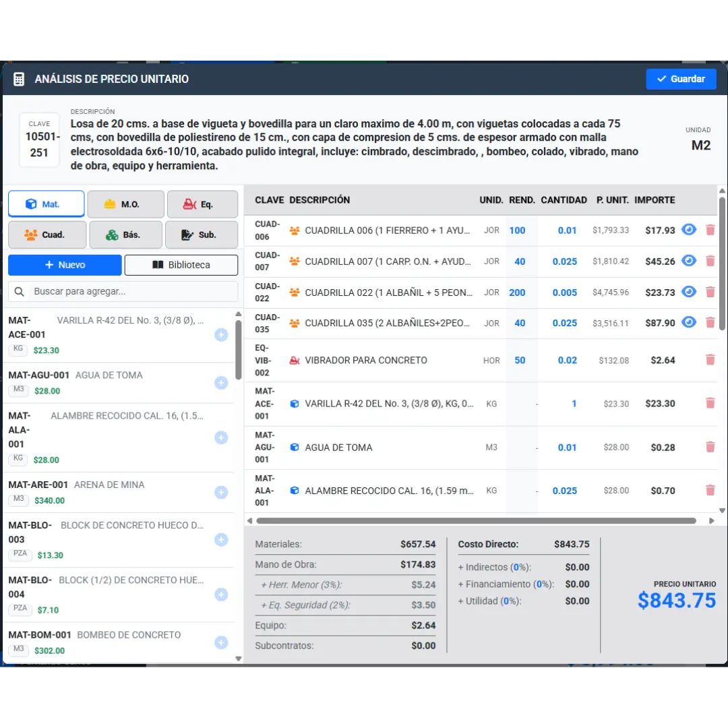728x728 pixels.
Task: Switch to the Mat. materials tab
Action: pyautogui.click(x=47, y=204)
